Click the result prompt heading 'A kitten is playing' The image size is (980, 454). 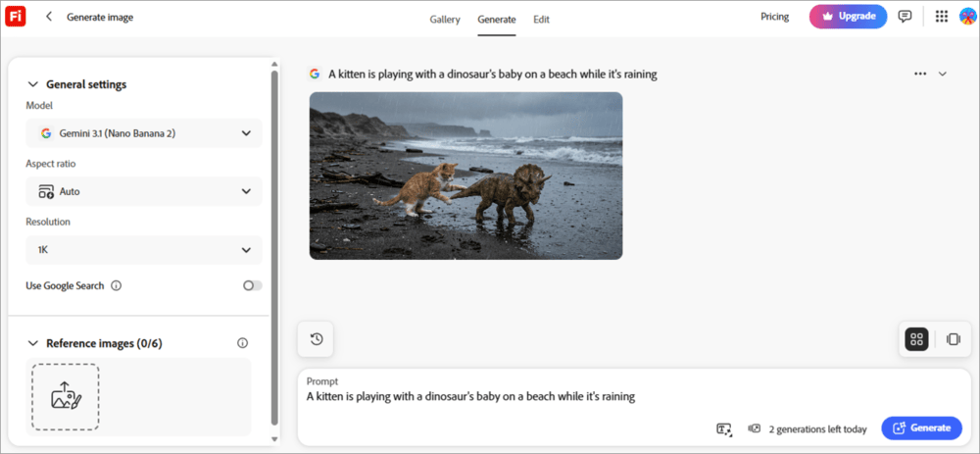pyautogui.click(x=493, y=75)
